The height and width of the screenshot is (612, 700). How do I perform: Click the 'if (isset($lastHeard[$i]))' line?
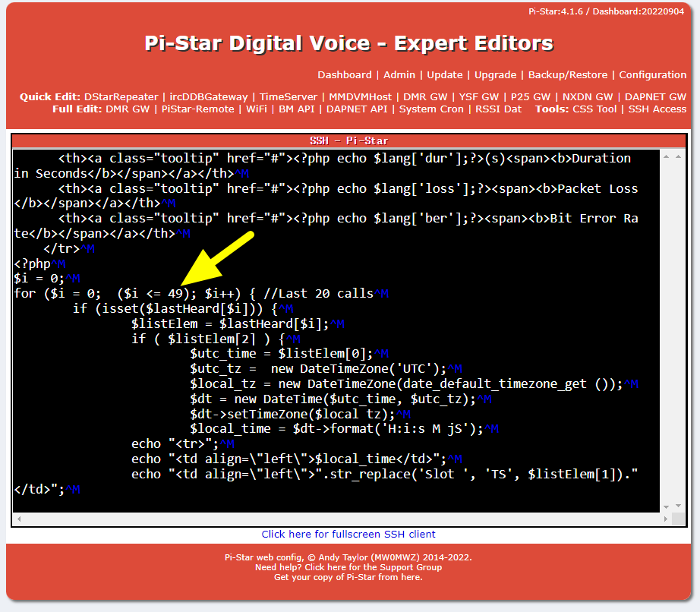click(x=183, y=309)
